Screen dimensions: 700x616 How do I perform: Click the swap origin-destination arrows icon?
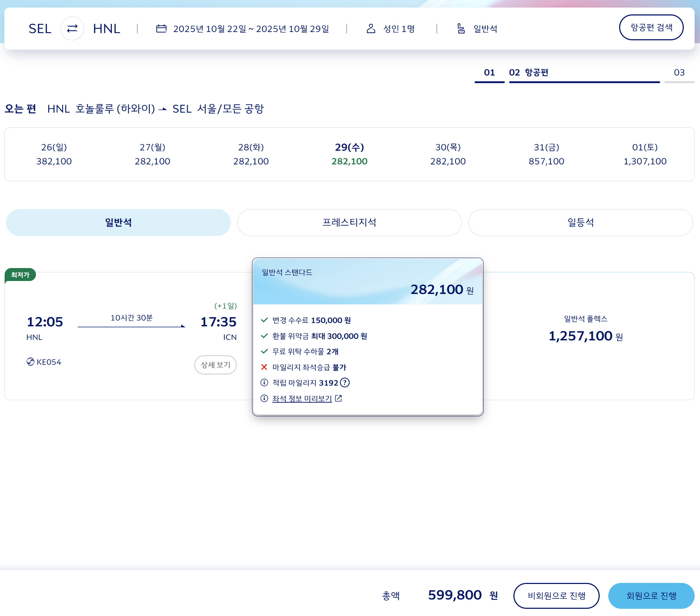click(x=72, y=28)
